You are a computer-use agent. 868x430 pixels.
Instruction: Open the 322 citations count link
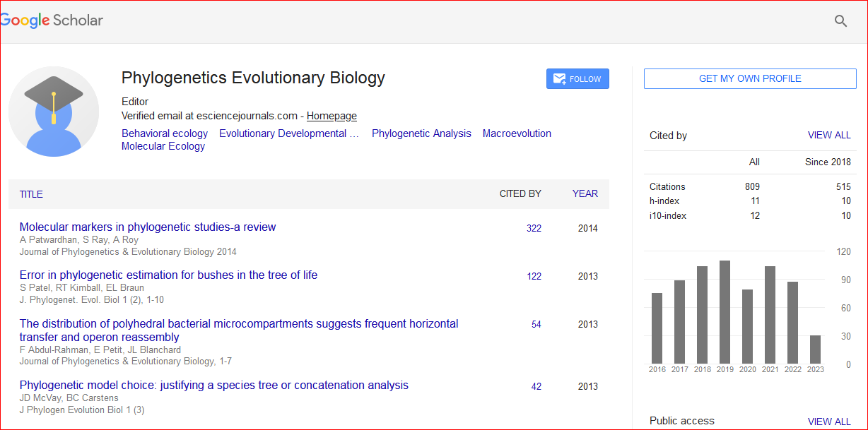pos(534,228)
